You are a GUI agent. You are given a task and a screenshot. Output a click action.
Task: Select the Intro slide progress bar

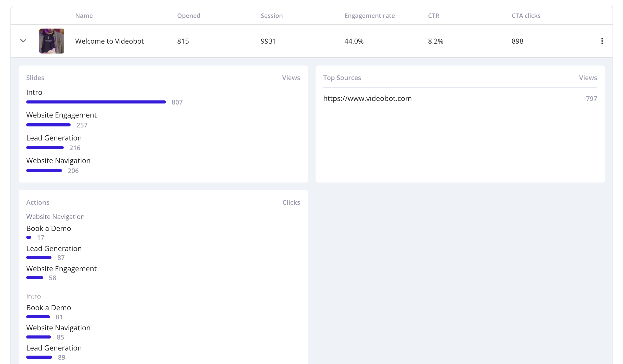point(96,101)
